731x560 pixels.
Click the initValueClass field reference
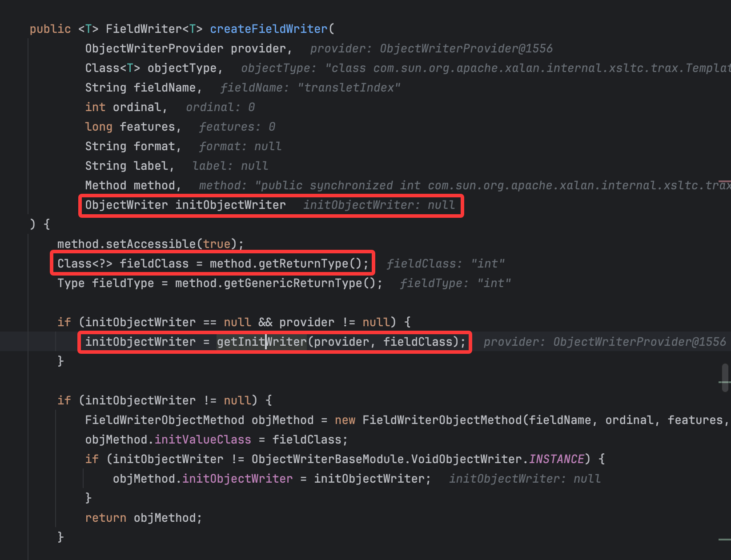203,440
